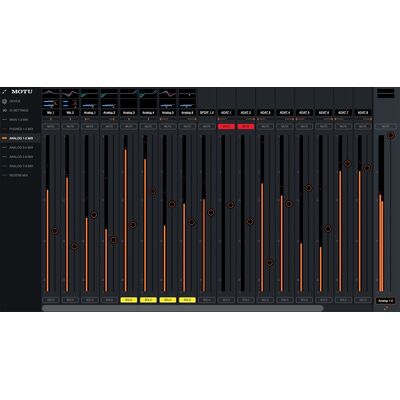Viewport: 400px width, 400px height.
Task: Click the expand icon below the master output label
Action: (x=386, y=308)
